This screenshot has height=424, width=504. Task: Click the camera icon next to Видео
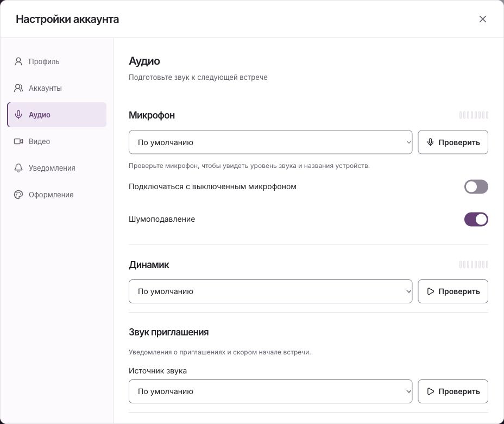(18, 141)
